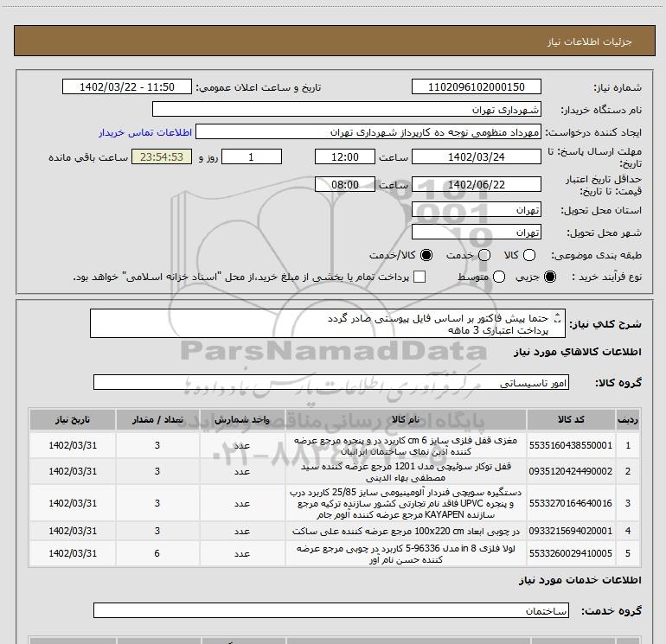Viewport: 666px width, 644px height.
Task: Click the request creator name field
Action: click(368, 132)
